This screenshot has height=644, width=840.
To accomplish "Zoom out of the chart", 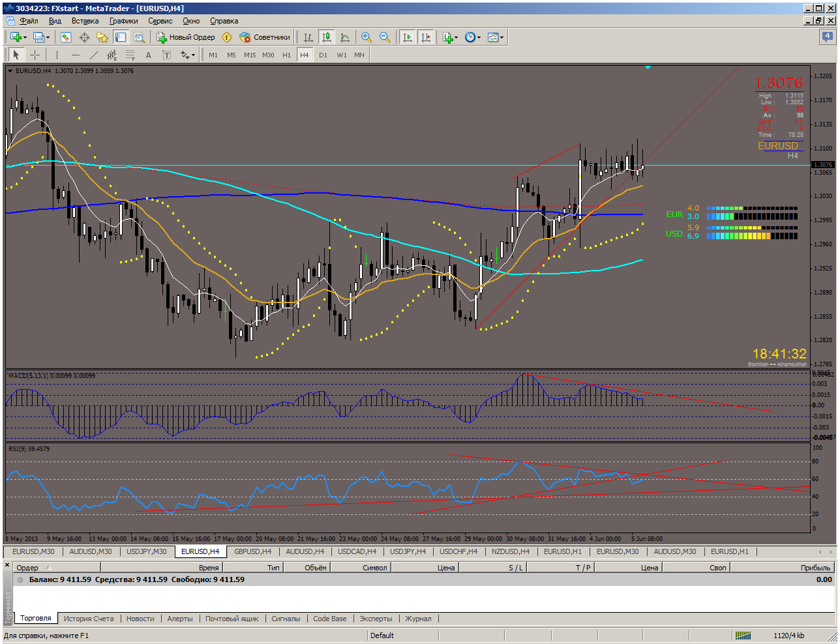I will coord(385,37).
